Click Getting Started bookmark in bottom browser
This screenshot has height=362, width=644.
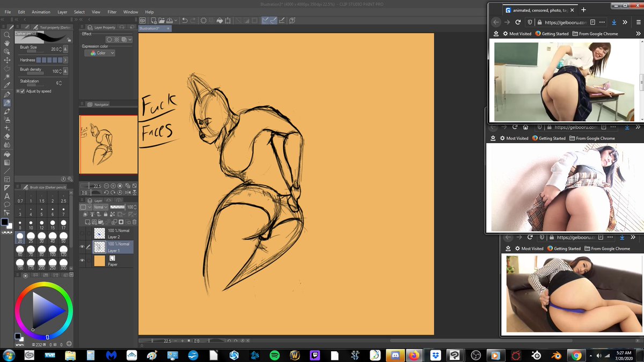[x=563, y=249]
